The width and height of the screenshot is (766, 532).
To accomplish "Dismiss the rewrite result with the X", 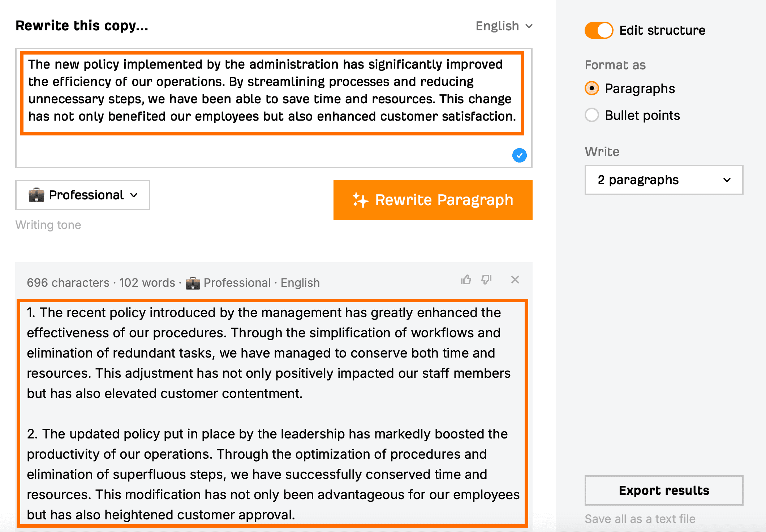I will click(515, 280).
